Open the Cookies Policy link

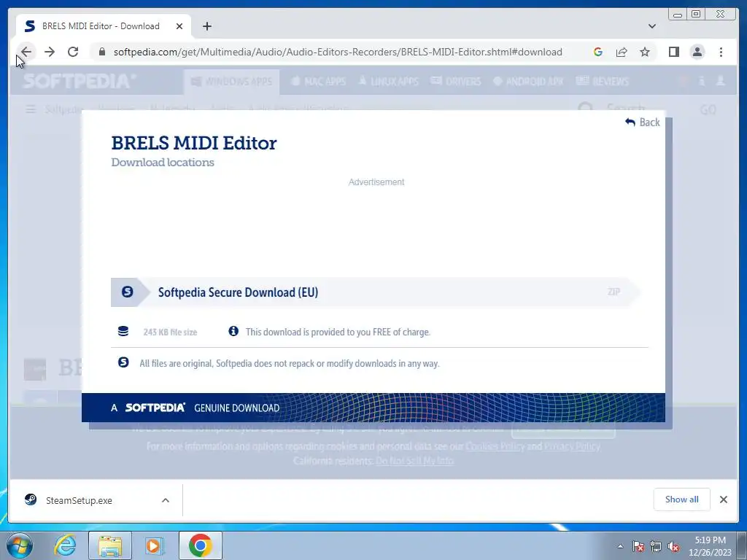(x=495, y=446)
